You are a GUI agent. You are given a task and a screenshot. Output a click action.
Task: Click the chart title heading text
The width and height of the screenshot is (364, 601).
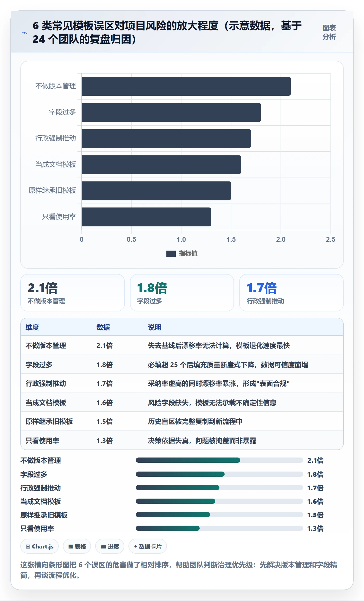[x=167, y=32]
